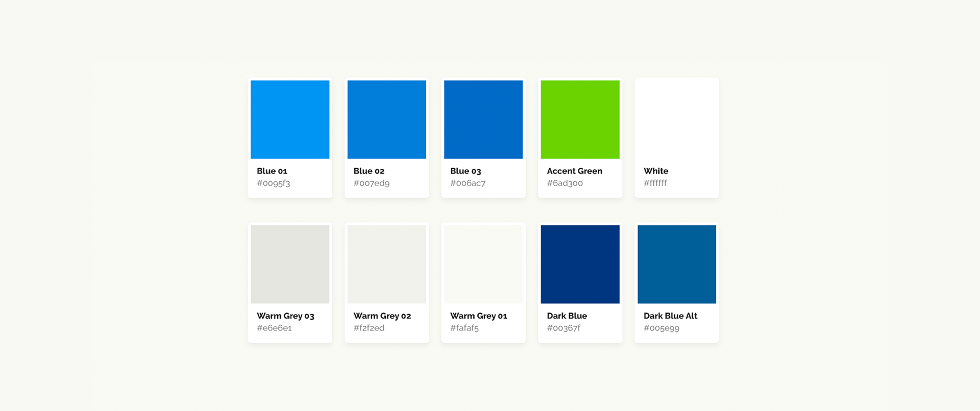Click the hex code #00367f
Screen dimensions: 980x411
coord(563,328)
